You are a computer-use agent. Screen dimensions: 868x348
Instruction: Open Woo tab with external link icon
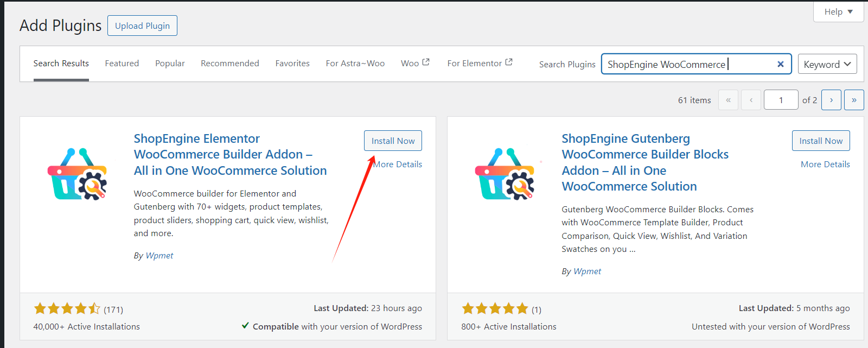(415, 63)
